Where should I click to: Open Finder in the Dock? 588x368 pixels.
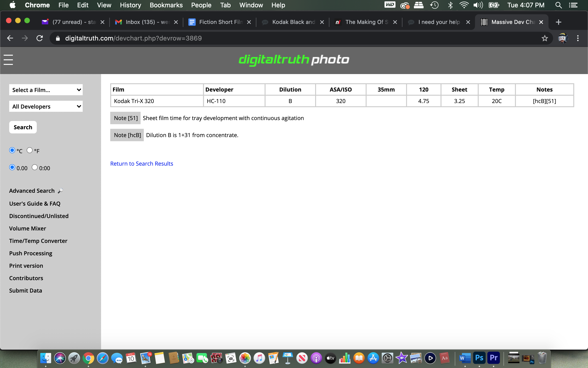(x=45, y=358)
